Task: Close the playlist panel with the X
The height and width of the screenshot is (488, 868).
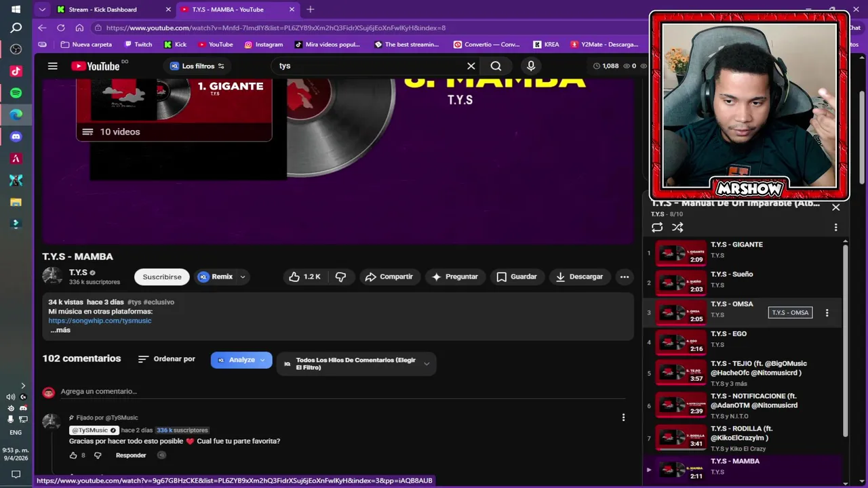Action: click(835, 207)
